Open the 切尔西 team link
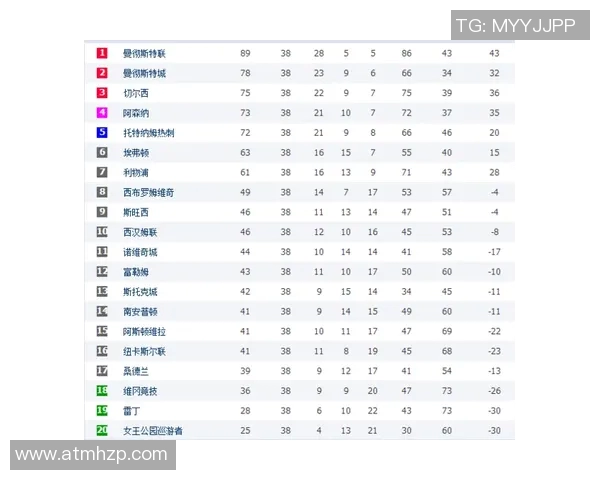 (x=135, y=93)
